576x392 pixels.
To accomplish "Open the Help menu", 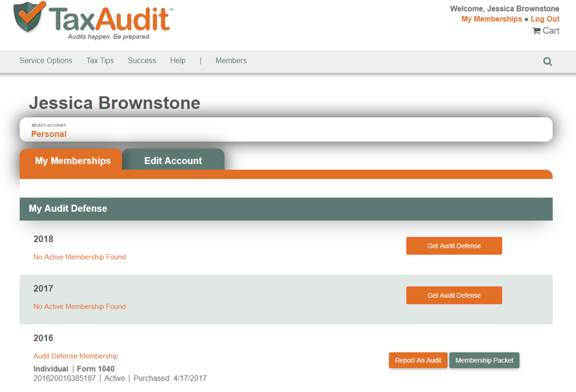I will coord(178,61).
